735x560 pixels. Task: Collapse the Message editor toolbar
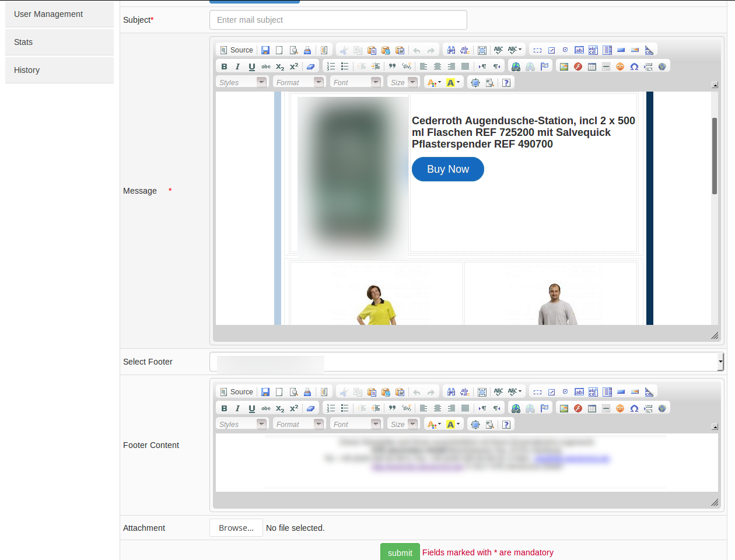[715, 85]
